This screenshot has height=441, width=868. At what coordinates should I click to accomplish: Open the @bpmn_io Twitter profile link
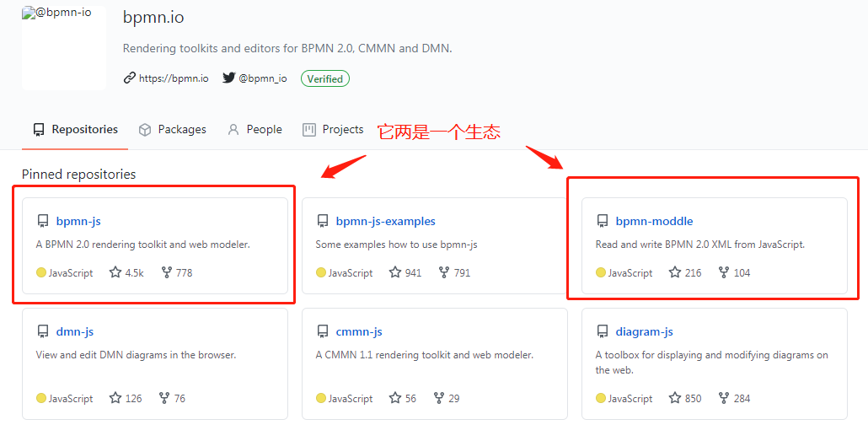pyautogui.click(x=262, y=78)
